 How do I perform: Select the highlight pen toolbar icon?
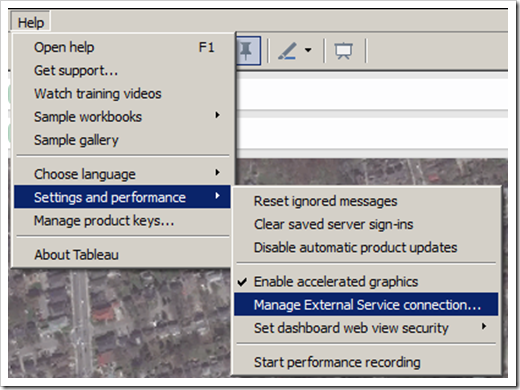[287, 51]
